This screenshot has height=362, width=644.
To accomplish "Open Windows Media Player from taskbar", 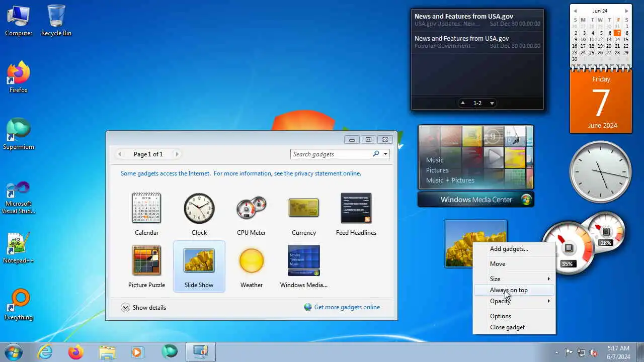I will (137, 352).
